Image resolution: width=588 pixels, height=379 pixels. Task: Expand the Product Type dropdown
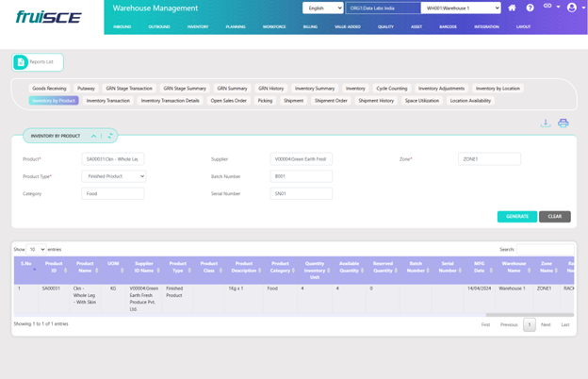114,176
